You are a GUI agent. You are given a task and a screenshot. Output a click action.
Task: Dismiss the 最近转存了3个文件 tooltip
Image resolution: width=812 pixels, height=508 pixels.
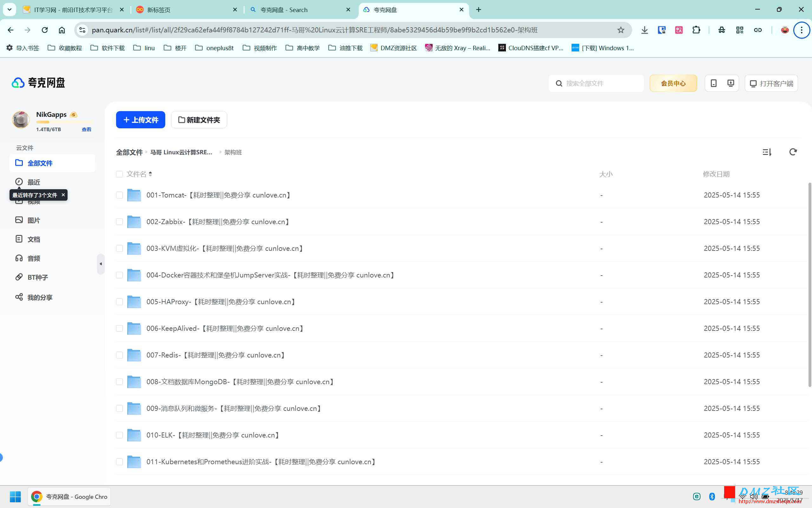(x=63, y=195)
